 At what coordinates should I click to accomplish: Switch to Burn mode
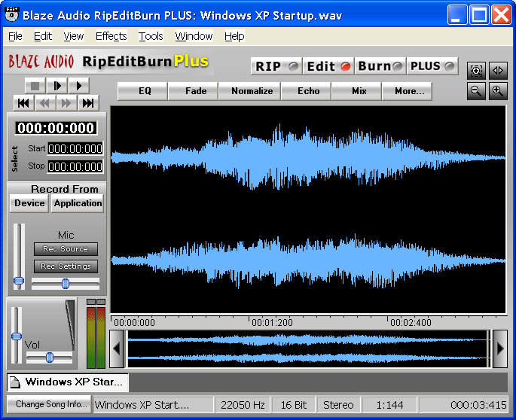[380, 66]
